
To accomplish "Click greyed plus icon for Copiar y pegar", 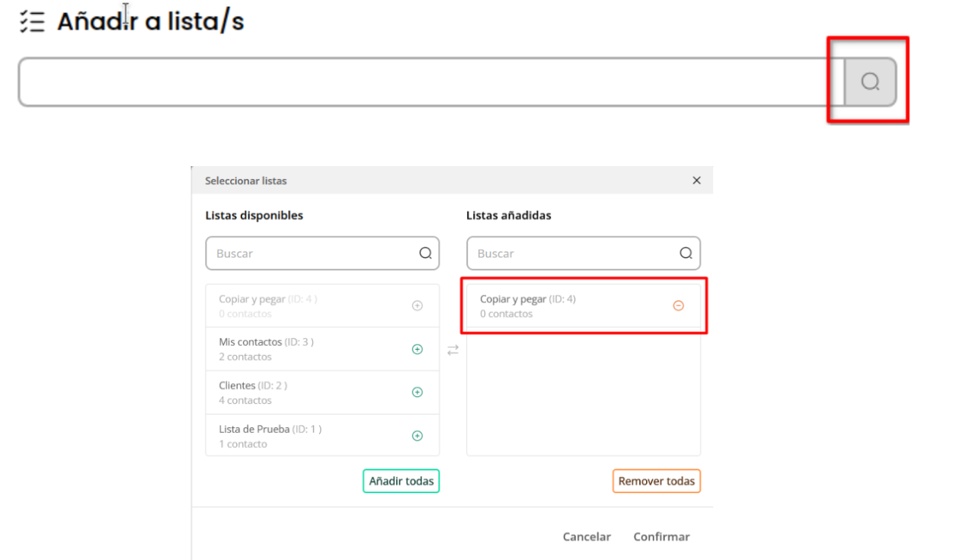I will (x=417, y=306).
